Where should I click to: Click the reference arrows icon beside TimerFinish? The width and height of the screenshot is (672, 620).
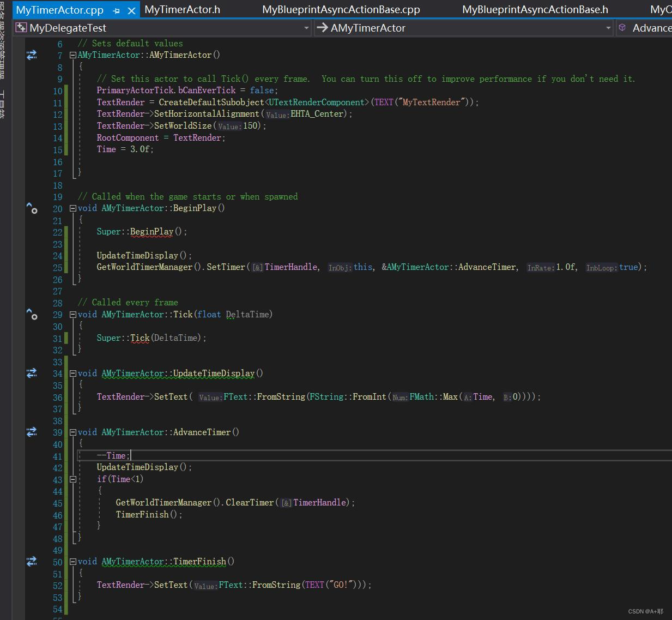click(x=31, y=561)
